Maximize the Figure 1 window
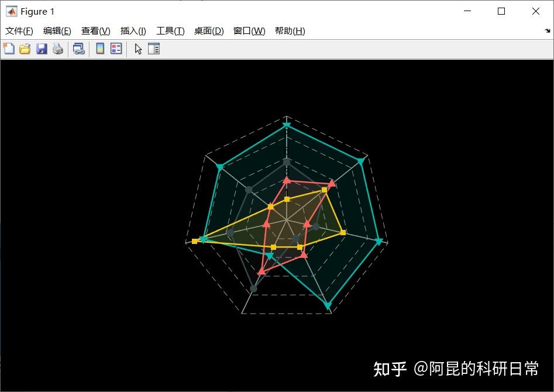This screenshot has width=554, height=392. (501, 11)
